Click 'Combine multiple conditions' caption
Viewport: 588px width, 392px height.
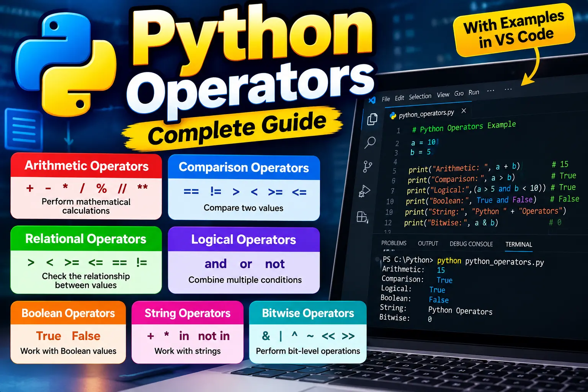click(x=245, y=280)
